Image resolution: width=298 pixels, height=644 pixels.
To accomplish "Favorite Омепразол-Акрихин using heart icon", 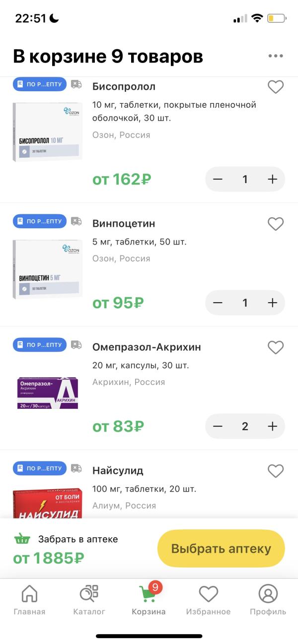I will [276, 347].
